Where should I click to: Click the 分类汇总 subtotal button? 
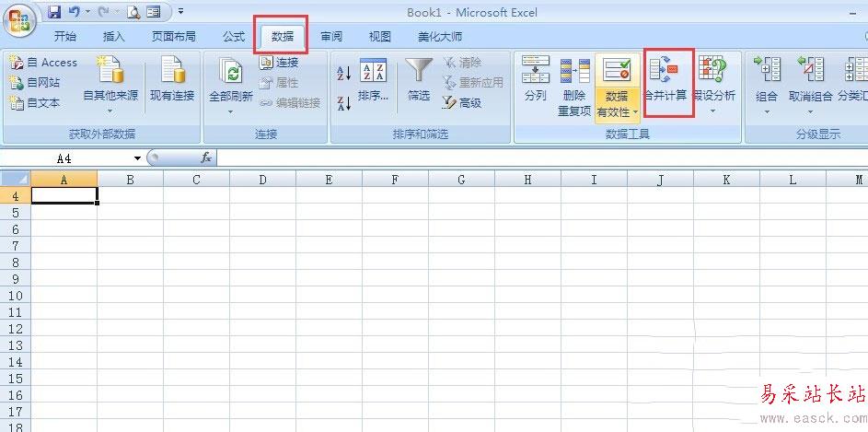pos(852,80)
